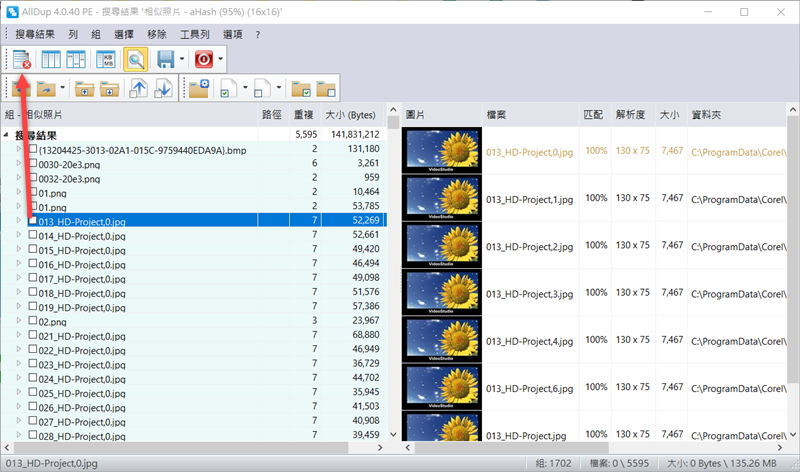Image resolution: width=800 pixels, height=472 pixels.
Task: Open the dropdown beside the power icon
Action: coord(220,60)
